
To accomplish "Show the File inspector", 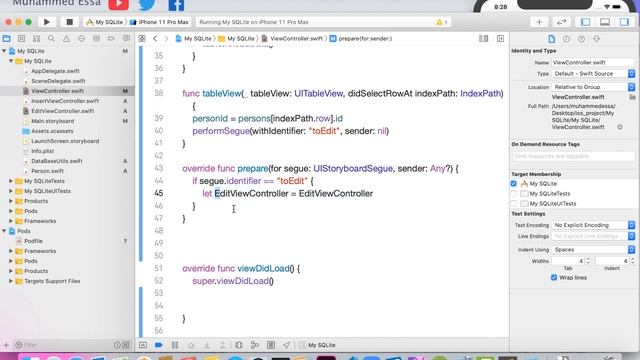I will pyautogui.click(x=551, y=39).
